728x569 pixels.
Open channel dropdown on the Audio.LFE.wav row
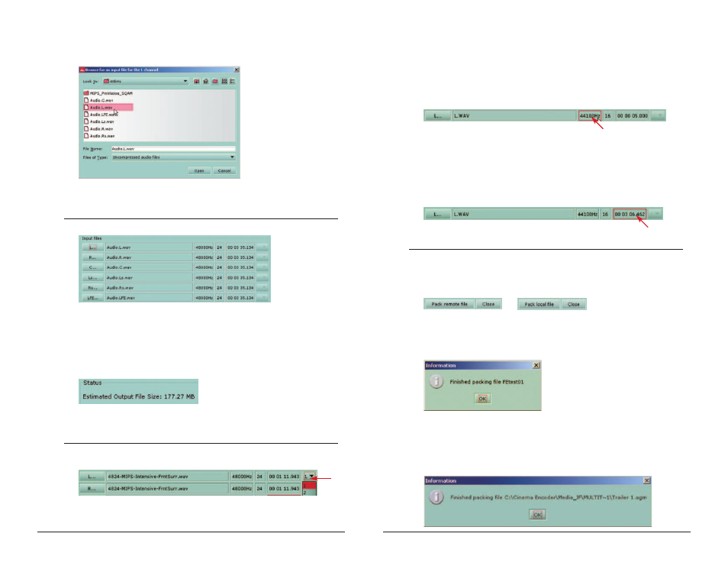point(263,298)
